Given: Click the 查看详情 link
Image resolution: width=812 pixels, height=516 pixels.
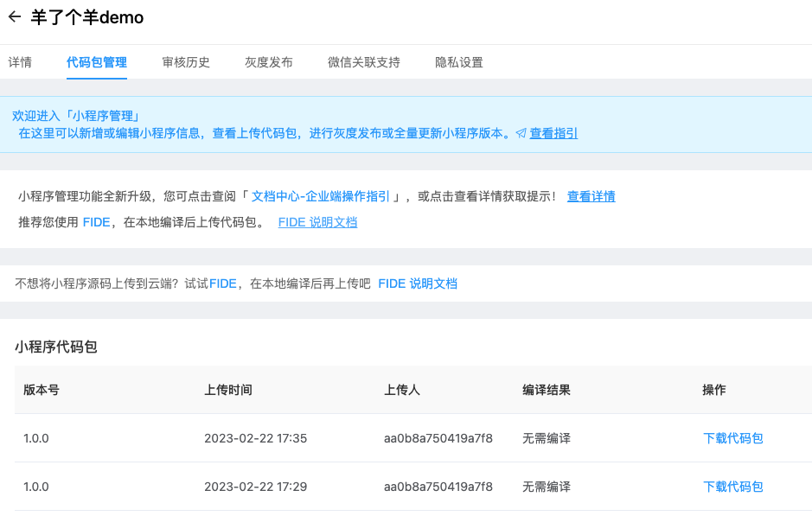Looking at the screenshot, I should click(591, 196).
